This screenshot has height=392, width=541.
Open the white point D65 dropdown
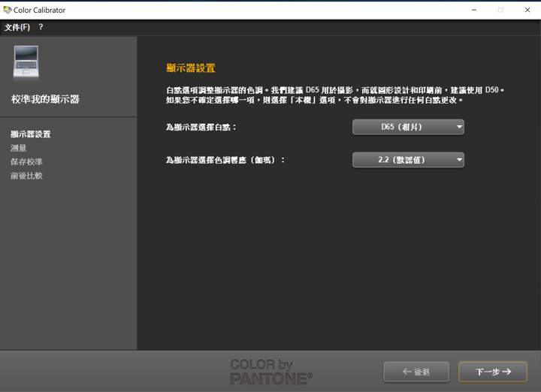tap(408, 127)
